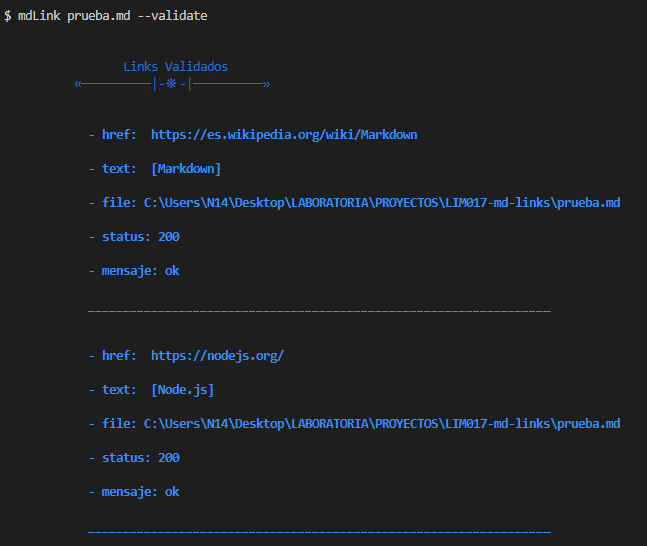
Task: Click the snowflake ornament under the heading
Action: pyautogui.click(x=172, y=85)
